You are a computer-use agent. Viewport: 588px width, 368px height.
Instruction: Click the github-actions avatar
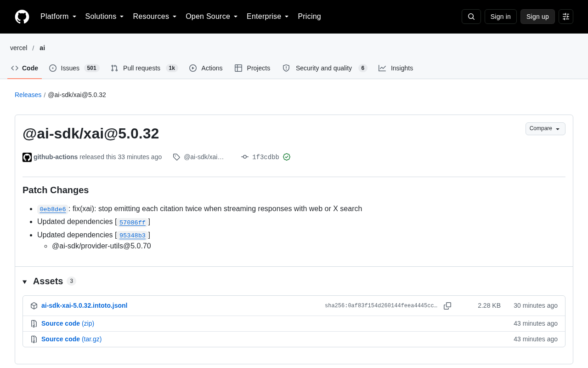point(27,157)
